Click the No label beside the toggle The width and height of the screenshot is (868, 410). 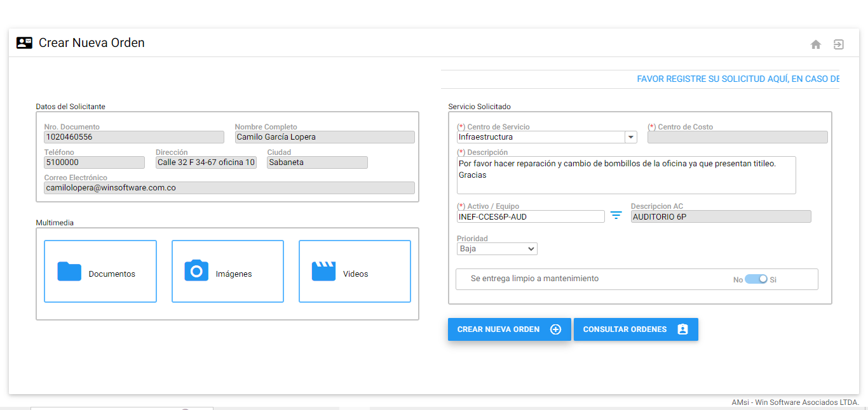738,280
